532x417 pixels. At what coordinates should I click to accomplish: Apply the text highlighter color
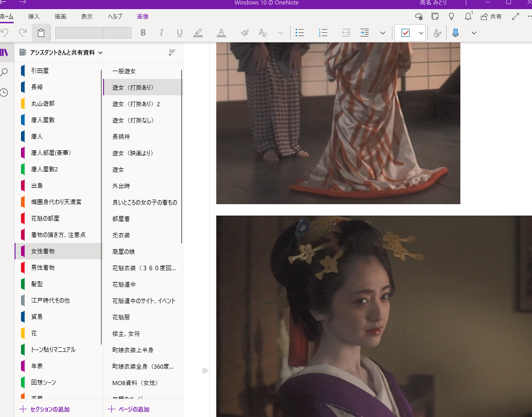198,32
